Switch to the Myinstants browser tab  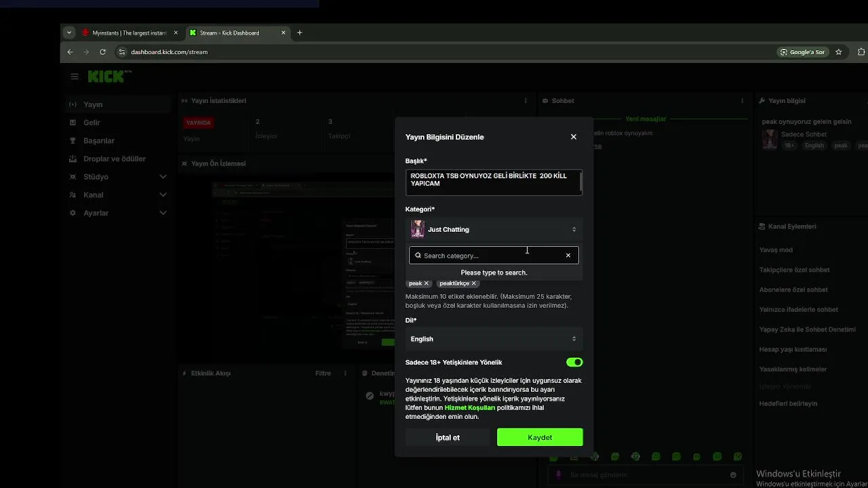tap(130, 33)
